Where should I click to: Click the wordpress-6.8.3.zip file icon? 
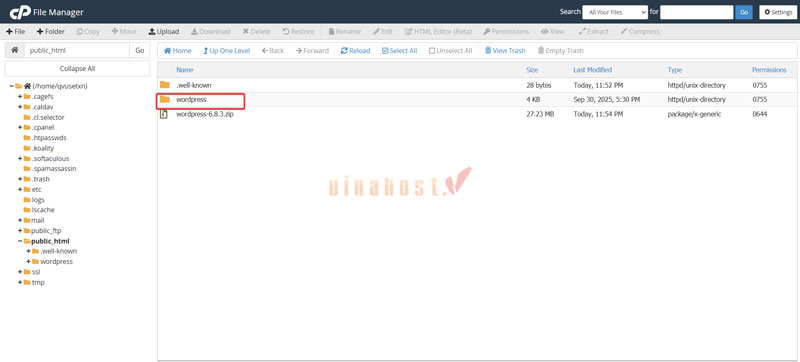point(164,114)
